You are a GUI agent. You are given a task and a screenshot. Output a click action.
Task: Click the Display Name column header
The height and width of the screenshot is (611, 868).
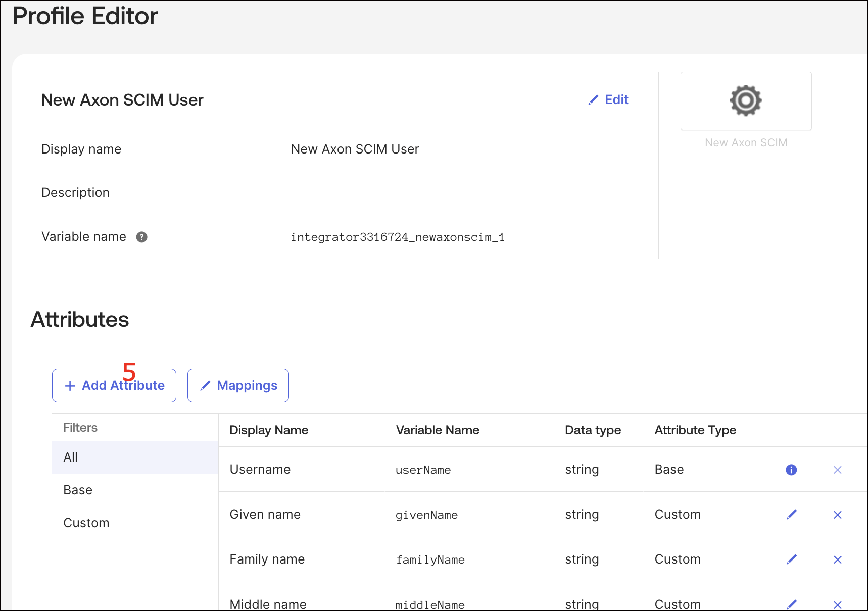point(269,430)
